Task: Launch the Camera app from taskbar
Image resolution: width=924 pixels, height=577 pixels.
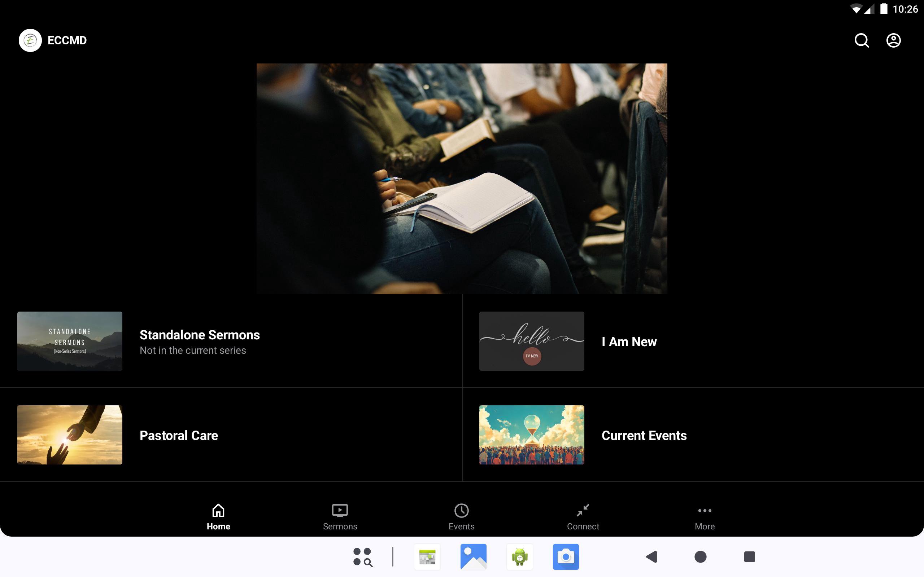Action: pyautogui.click(x=566, y=557)
